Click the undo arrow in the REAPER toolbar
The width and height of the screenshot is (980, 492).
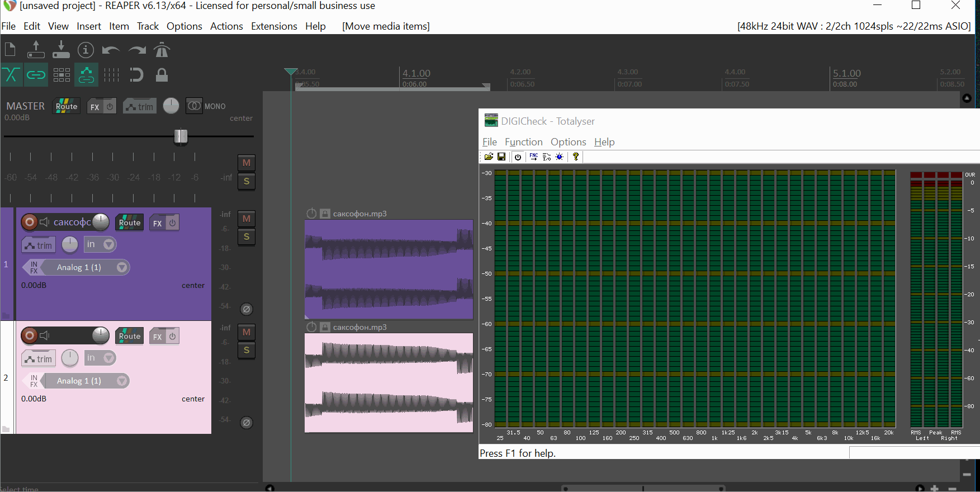coord(111,50)
